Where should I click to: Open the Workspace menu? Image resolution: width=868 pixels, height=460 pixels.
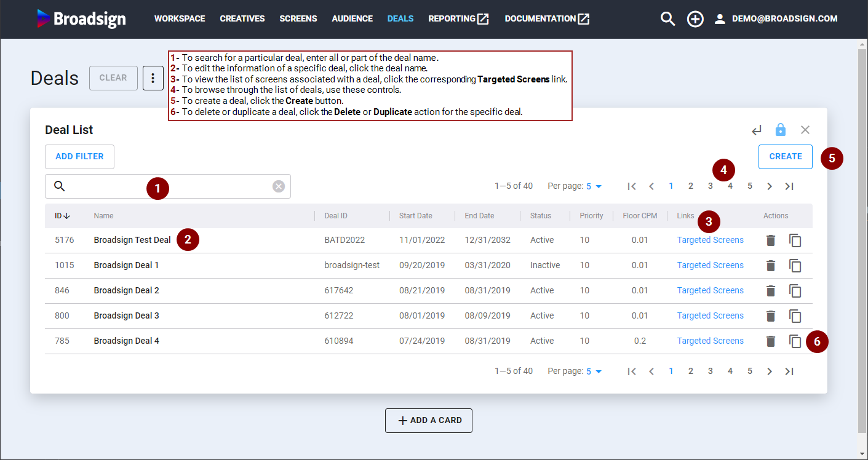(180, 19)
